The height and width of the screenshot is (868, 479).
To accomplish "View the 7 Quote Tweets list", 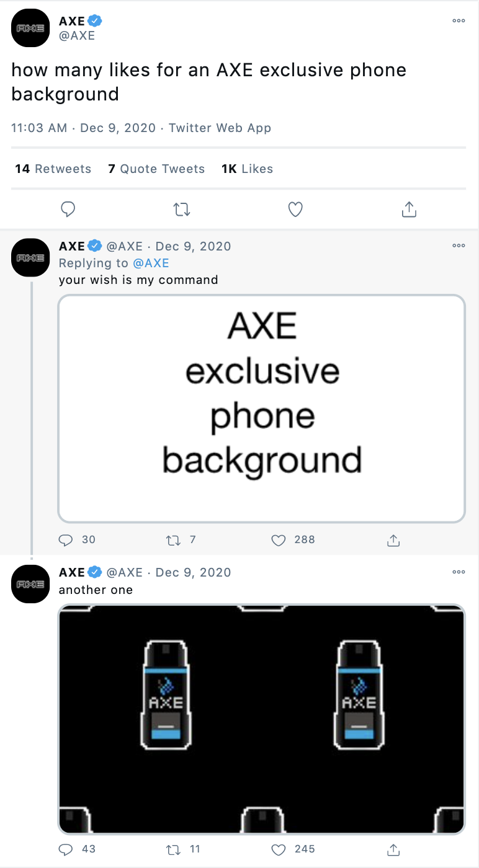I will tap(156, 169).
